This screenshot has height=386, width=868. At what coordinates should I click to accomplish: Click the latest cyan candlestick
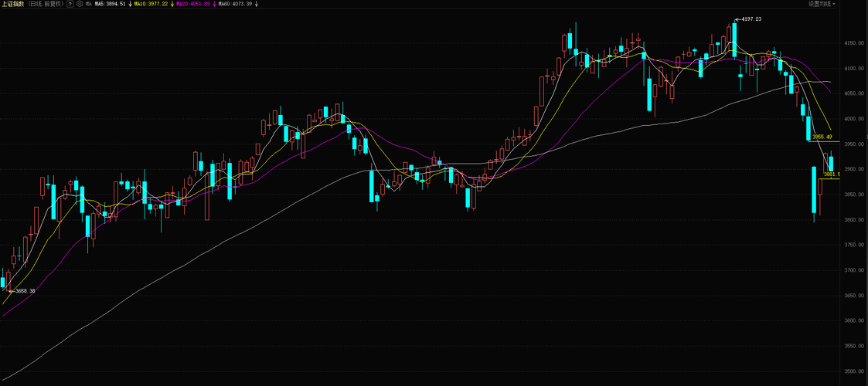click(x=831, y=164)
